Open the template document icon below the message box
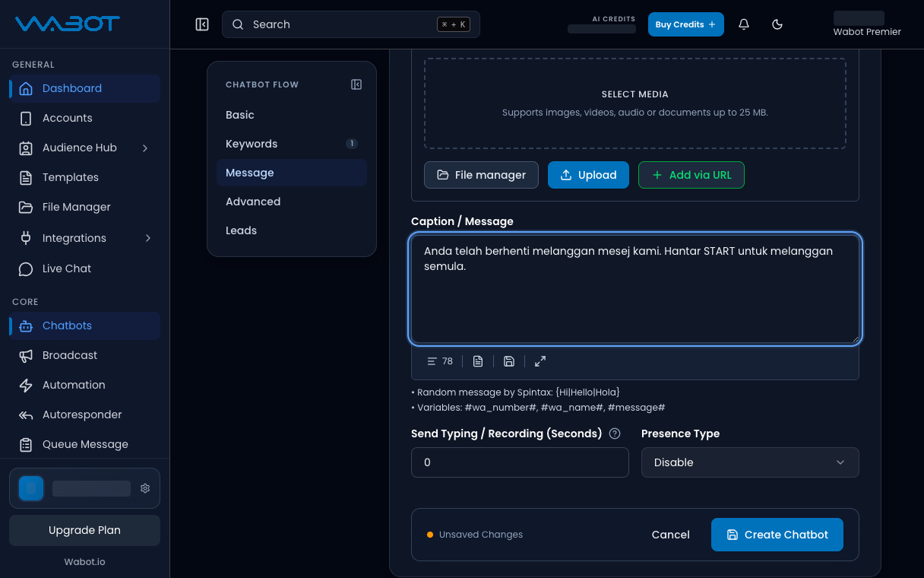Screen dimensions: 924x578 point(478,361)
